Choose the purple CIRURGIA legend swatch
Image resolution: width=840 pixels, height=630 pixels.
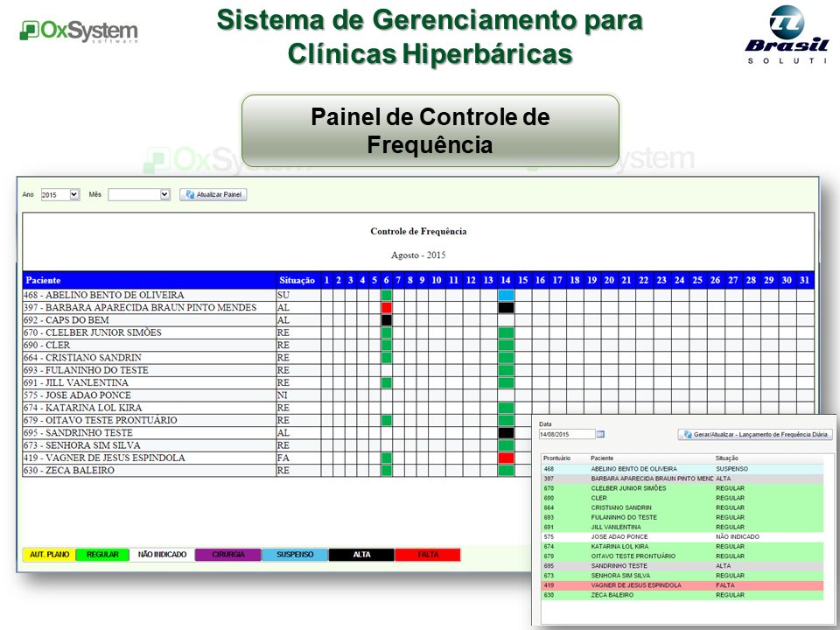coord(227,555)
